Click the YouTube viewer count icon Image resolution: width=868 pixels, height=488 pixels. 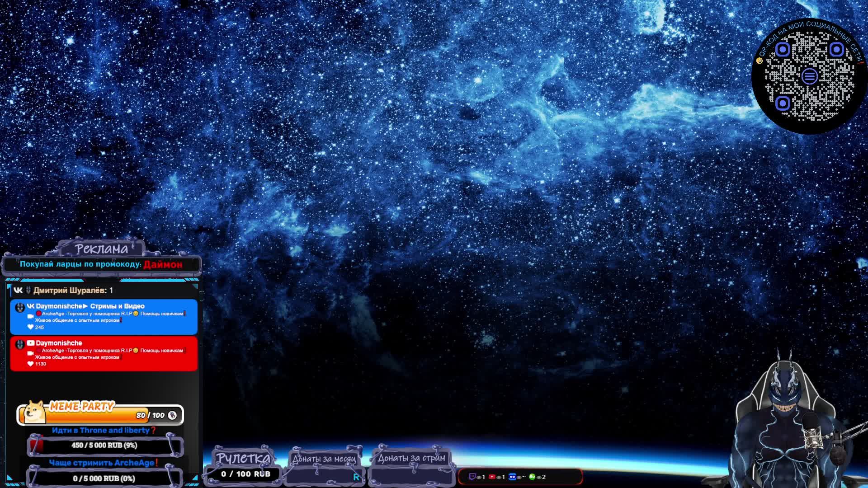(x=492, y=477)
